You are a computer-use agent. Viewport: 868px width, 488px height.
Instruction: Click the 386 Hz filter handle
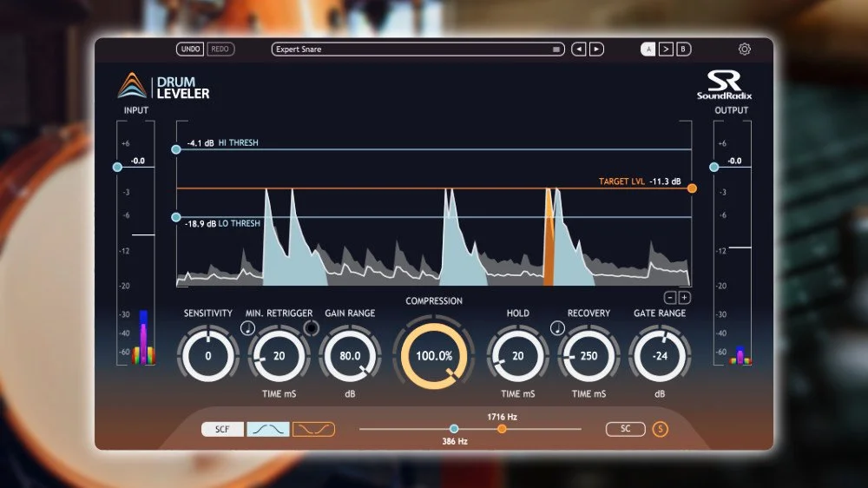pyautogui.click(x=454, y=429)
